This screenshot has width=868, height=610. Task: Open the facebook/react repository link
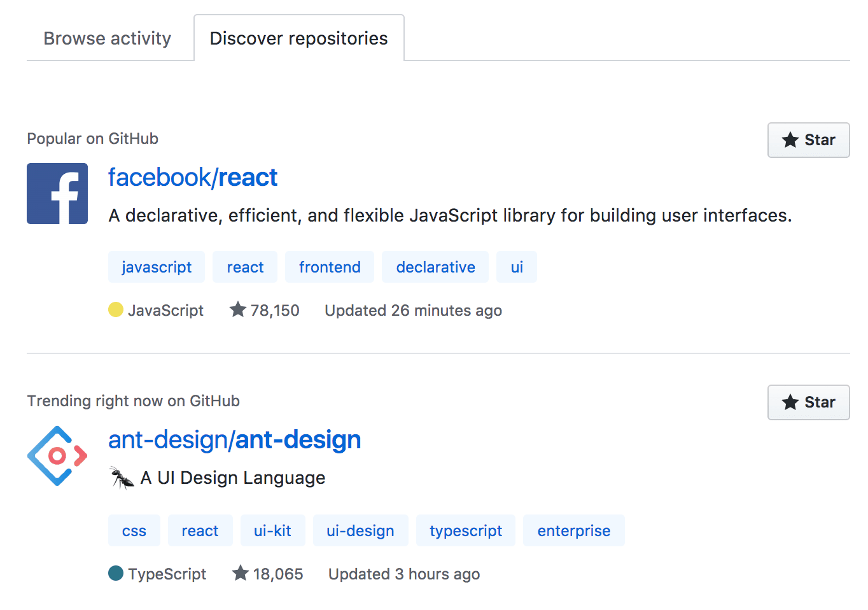tap(193, 178)
